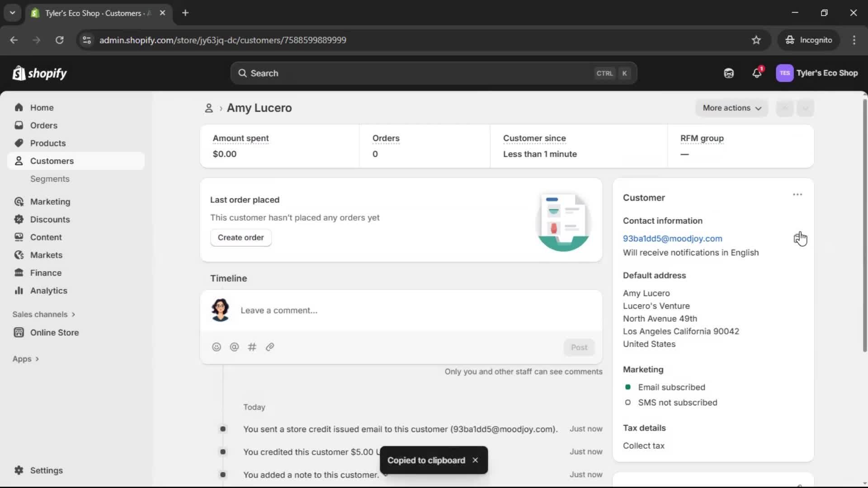This screenshot has height=488, width=868.
Task: Open the Customer card overflow menu (three dots)
Action: tap(797, 194)
